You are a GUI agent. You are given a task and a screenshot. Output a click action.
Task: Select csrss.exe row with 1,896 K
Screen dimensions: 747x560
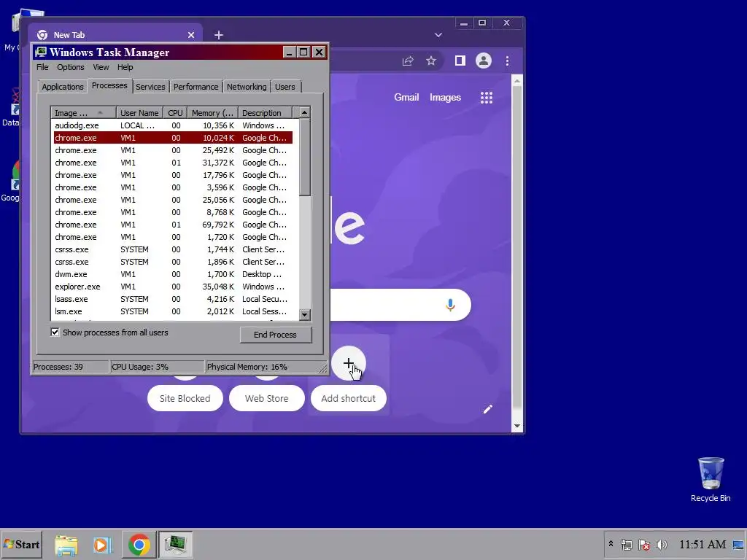coord(172,262)
